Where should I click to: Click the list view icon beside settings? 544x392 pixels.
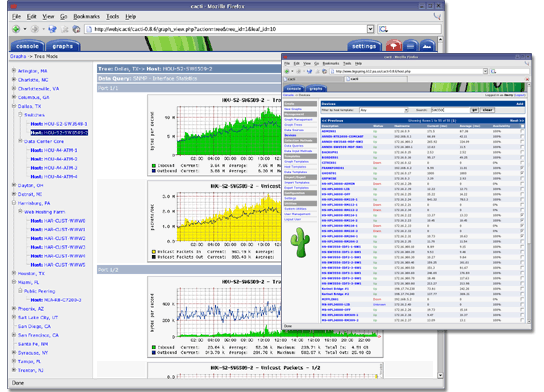click(x=410, y=45)
